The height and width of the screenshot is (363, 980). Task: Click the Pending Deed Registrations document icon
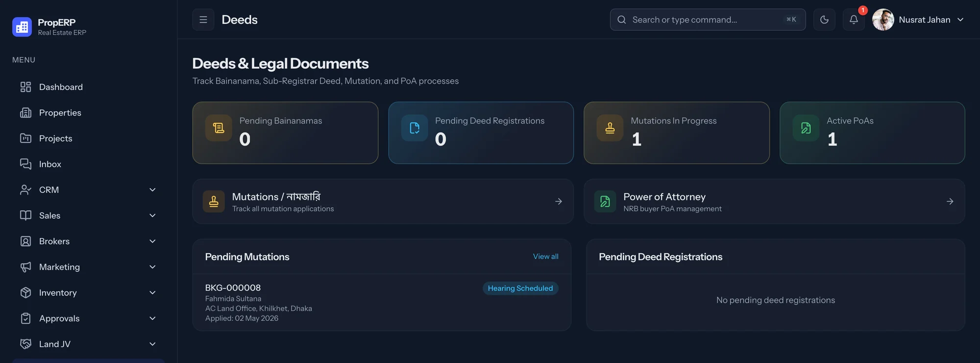click(x=415, y=128)
